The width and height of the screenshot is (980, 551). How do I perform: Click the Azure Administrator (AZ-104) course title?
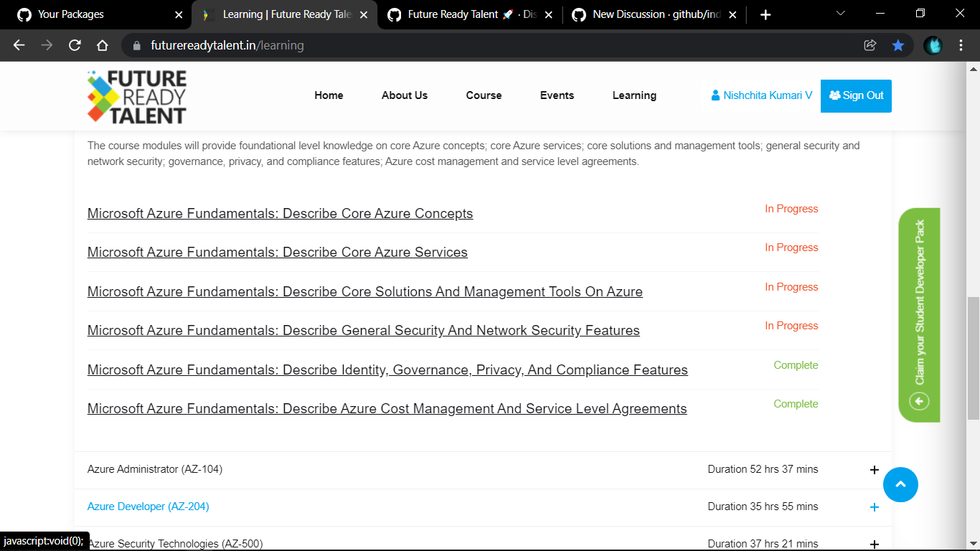155,469
